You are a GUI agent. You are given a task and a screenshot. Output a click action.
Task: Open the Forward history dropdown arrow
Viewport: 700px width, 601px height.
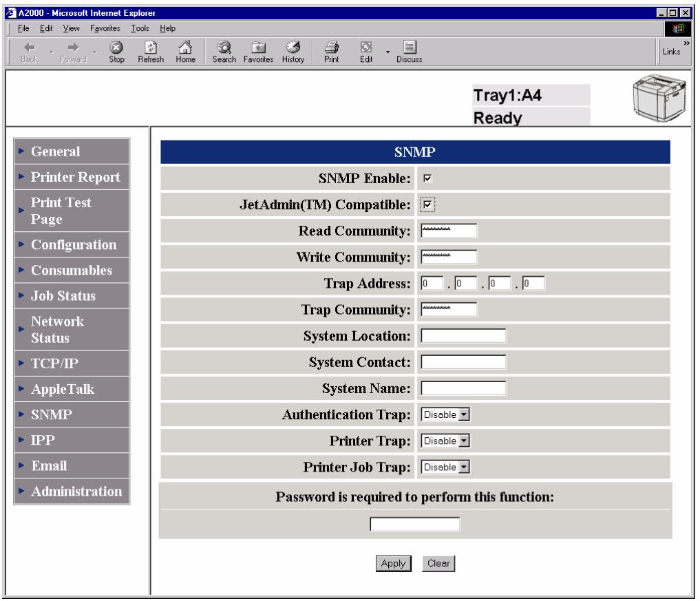95,52
